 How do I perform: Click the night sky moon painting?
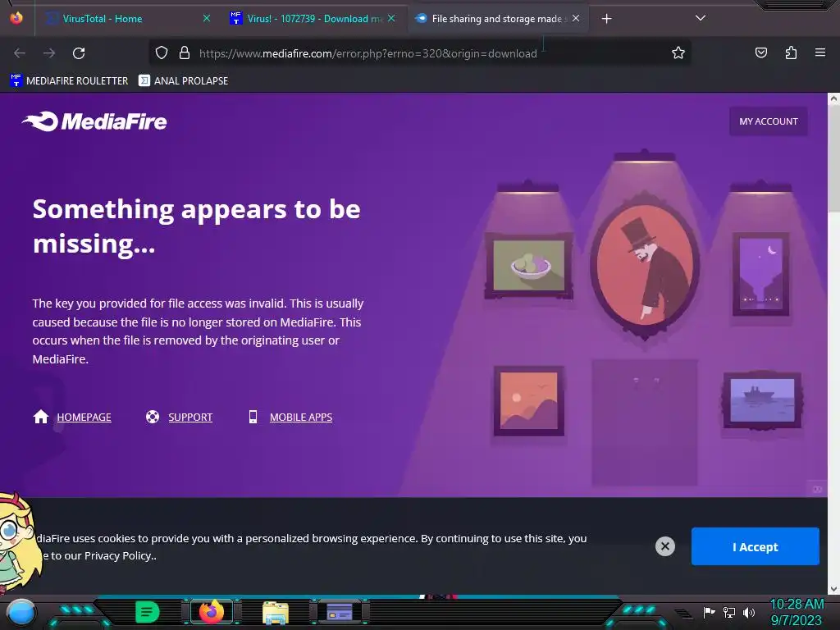[760, 274]
